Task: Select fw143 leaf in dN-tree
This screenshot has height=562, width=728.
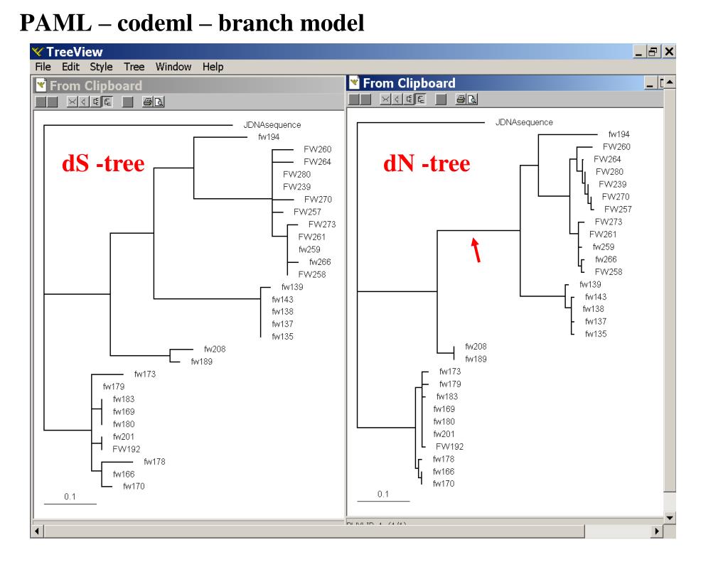Action: coord(596,297)
